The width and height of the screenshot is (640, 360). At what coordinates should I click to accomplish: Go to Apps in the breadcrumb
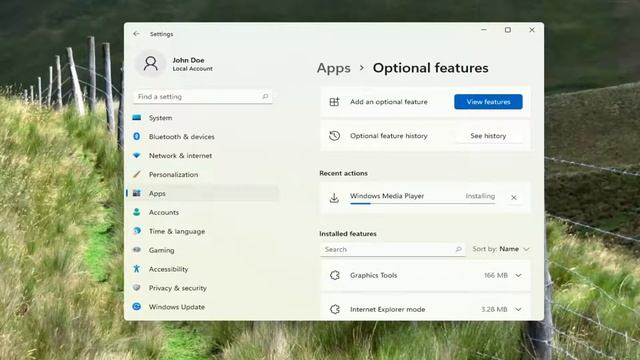333,68
